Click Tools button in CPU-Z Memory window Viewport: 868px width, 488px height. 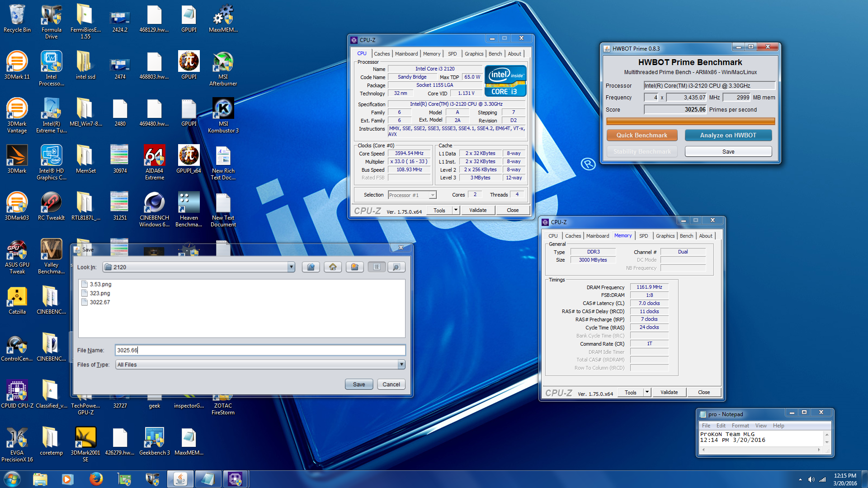point(630,392)
